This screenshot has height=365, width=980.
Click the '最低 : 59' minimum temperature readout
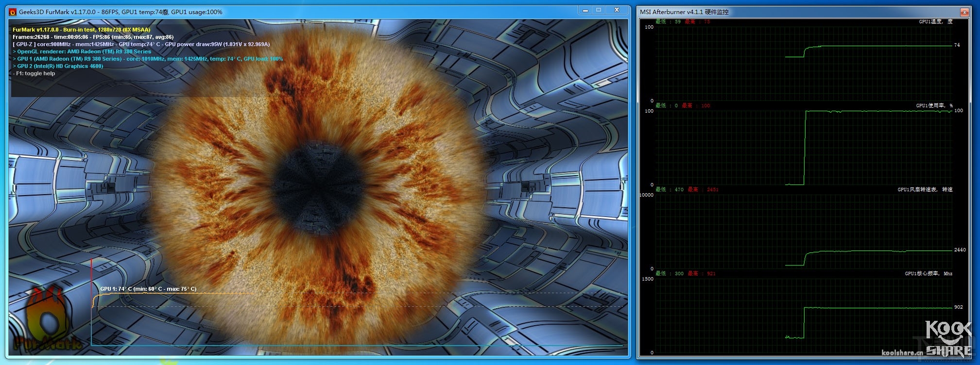[x=668, y=21]
